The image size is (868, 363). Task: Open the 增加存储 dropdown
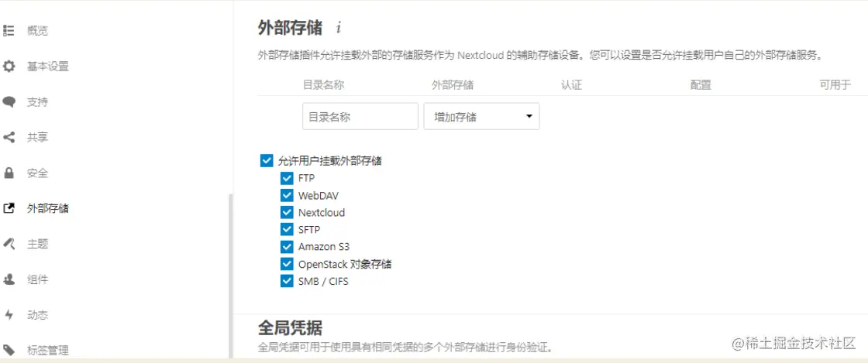pos(481,117)
